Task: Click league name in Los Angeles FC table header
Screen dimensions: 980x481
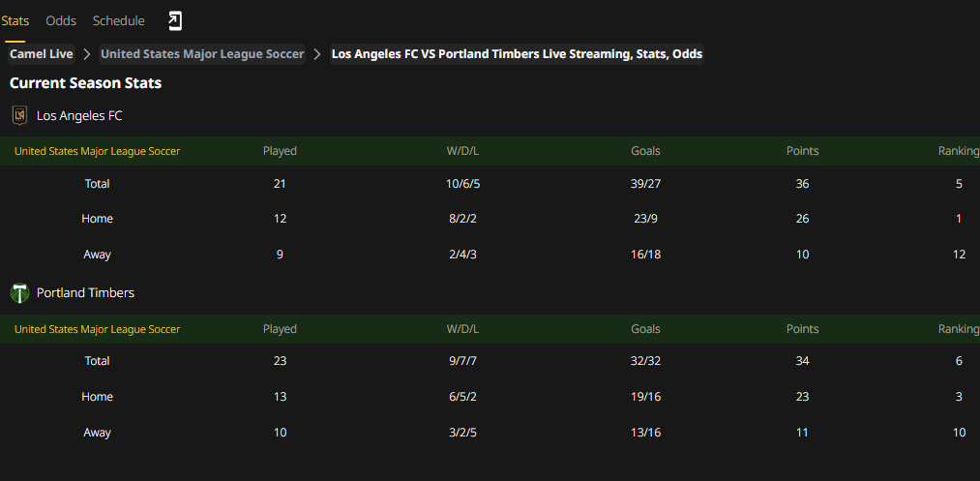Action: pyautogui.click(x=97, y=151)
